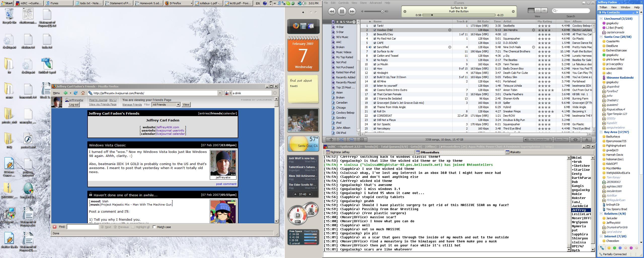Switch iTunes to grouped album view
Screen dimensions: 644x258
point(538,11)
